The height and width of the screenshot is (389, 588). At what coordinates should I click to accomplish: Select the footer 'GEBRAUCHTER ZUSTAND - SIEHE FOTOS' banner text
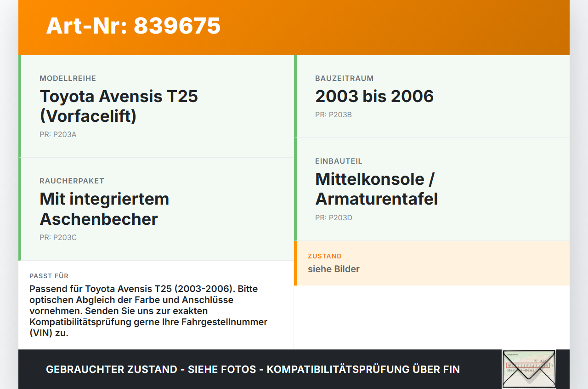[x=253, y=369]
